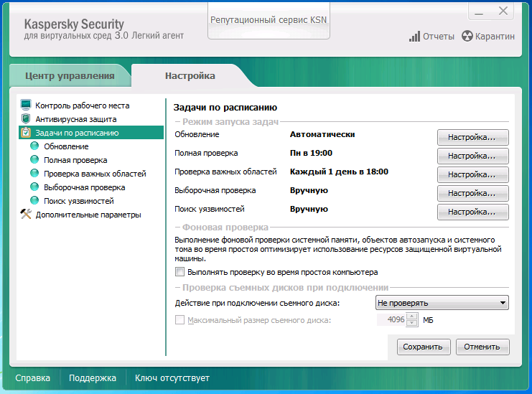
Task: Click the Отменить button
Action: [x=482, y=347]
